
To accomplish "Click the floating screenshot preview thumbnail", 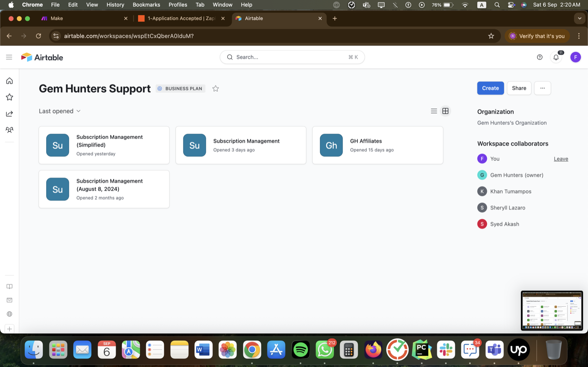I will 552,311.
